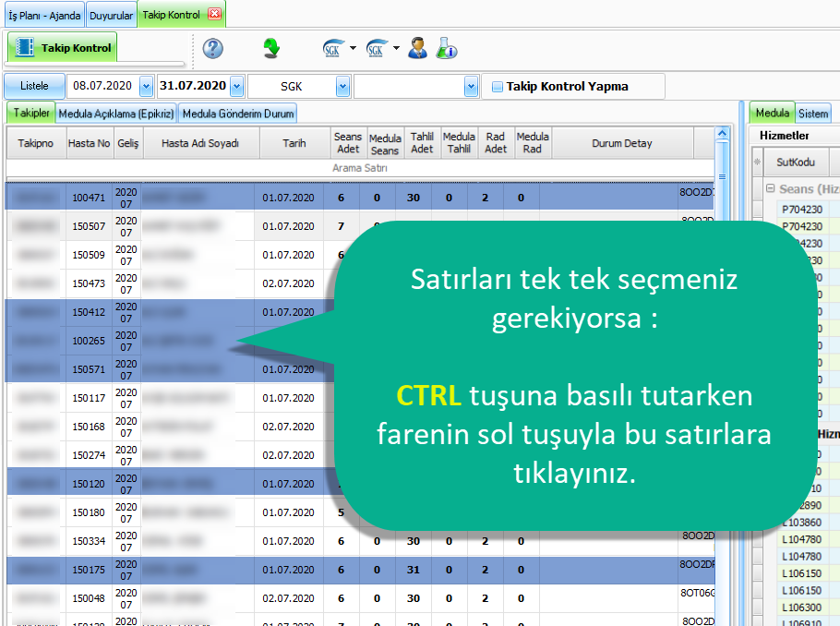
Task: Sort by Hasta Adı Soyadı column header
Action: pos(200,143)
